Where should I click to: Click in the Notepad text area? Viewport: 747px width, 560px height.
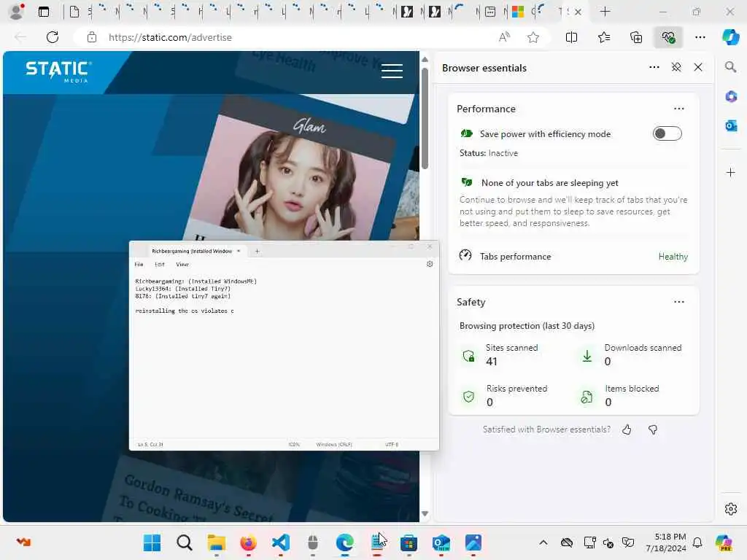[x=284, y=355]
